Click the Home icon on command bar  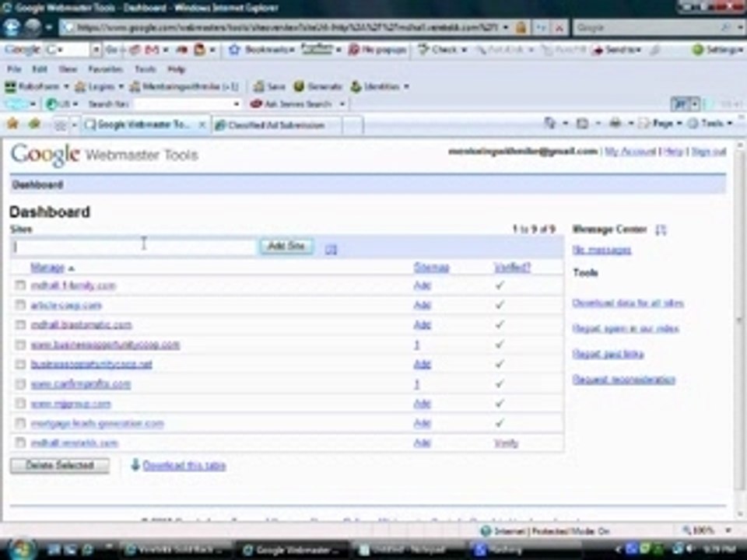(550, 124)
